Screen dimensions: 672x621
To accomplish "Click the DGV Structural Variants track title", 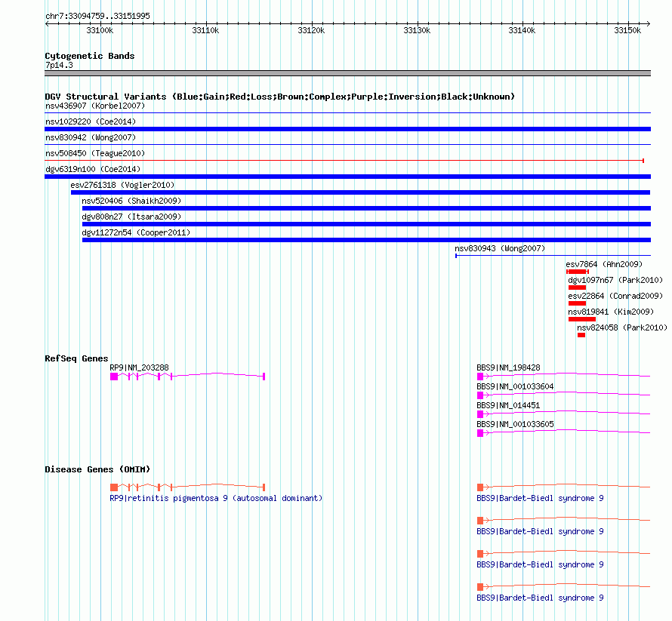I will 280,97.
